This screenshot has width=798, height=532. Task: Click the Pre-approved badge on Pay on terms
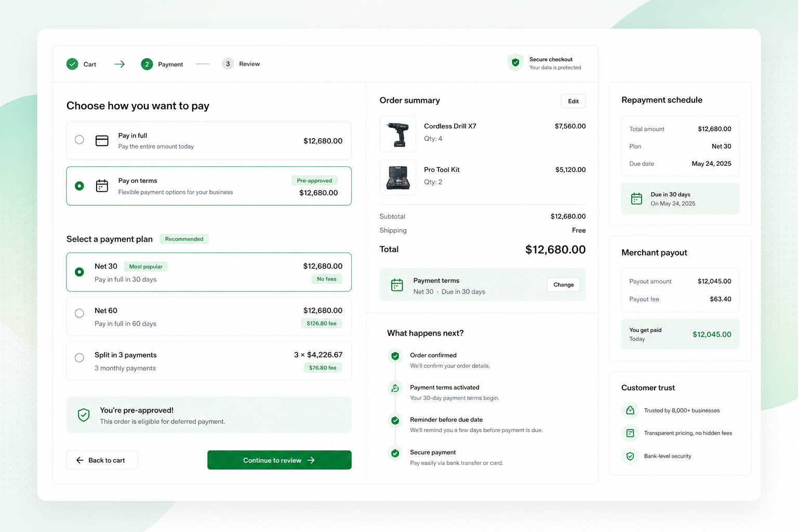[x=314, y=180]
